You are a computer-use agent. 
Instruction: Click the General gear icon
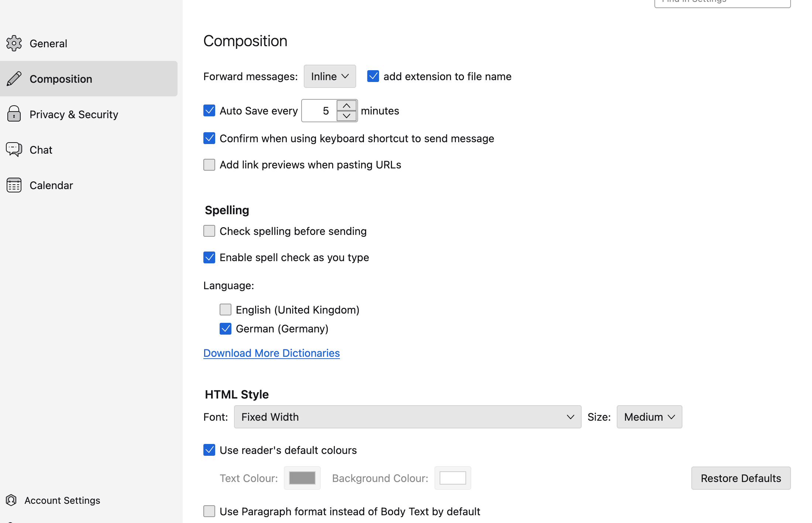tap(14, 44)
